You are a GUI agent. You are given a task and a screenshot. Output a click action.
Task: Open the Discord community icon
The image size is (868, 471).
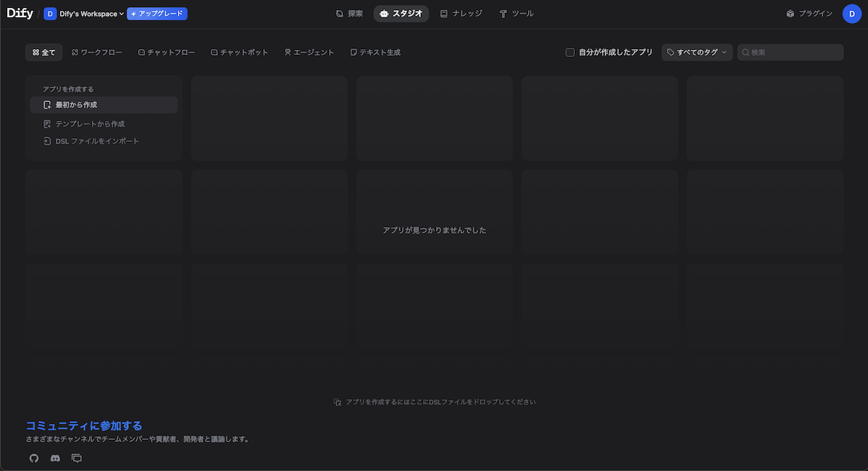pyautogui.click(x=55, y=458)
